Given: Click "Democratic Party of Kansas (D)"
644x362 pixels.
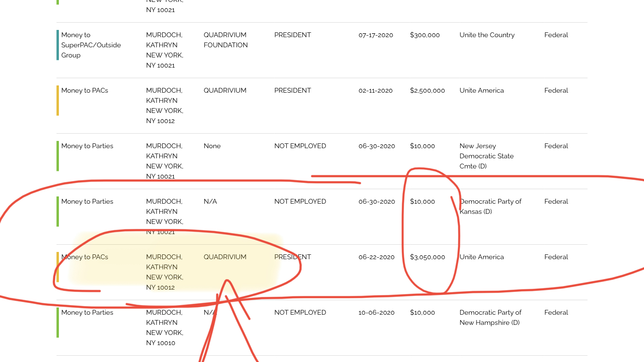Looking at the screenshot, I should click(490, 207).
